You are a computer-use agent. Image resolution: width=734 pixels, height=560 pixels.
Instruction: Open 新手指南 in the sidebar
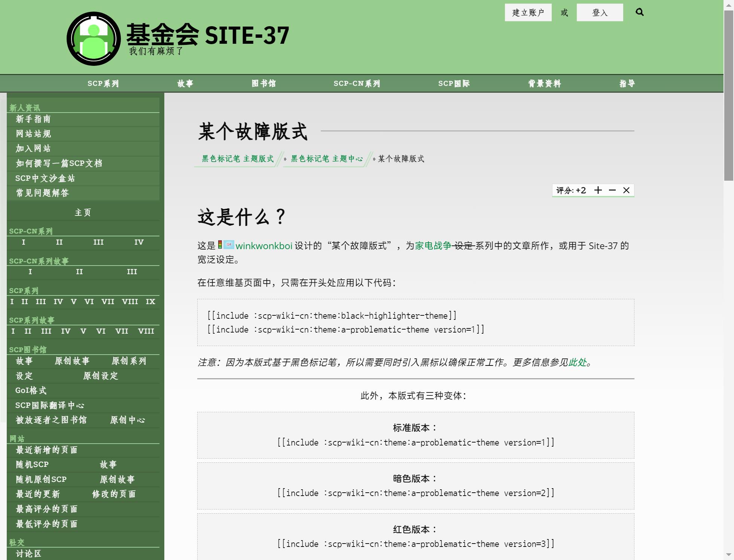click(33, 119)
